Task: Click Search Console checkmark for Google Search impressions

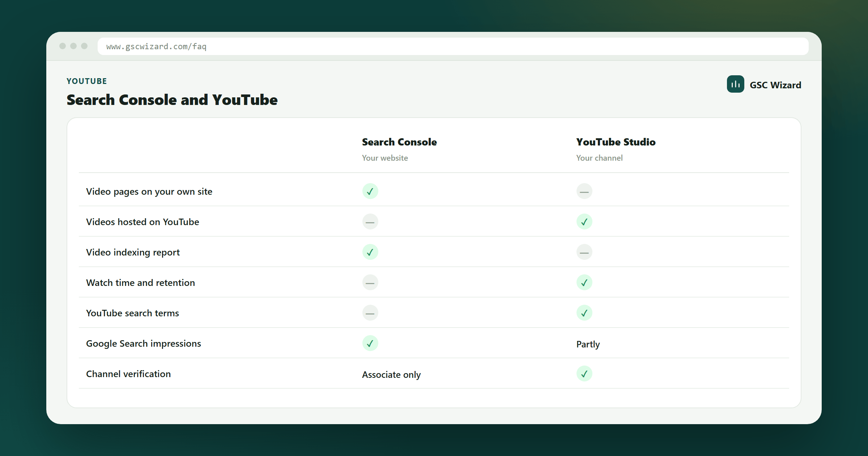Action: [370, 343]
